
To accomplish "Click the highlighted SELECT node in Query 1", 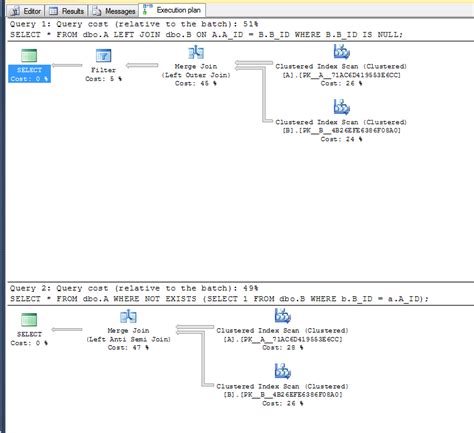I will tap(29, 74).
